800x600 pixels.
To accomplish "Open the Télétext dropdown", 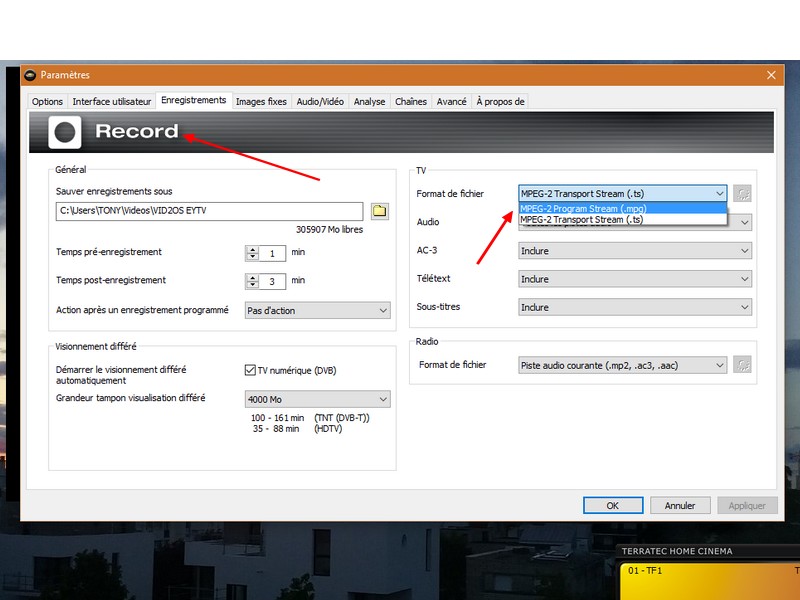I will [635, 279].
